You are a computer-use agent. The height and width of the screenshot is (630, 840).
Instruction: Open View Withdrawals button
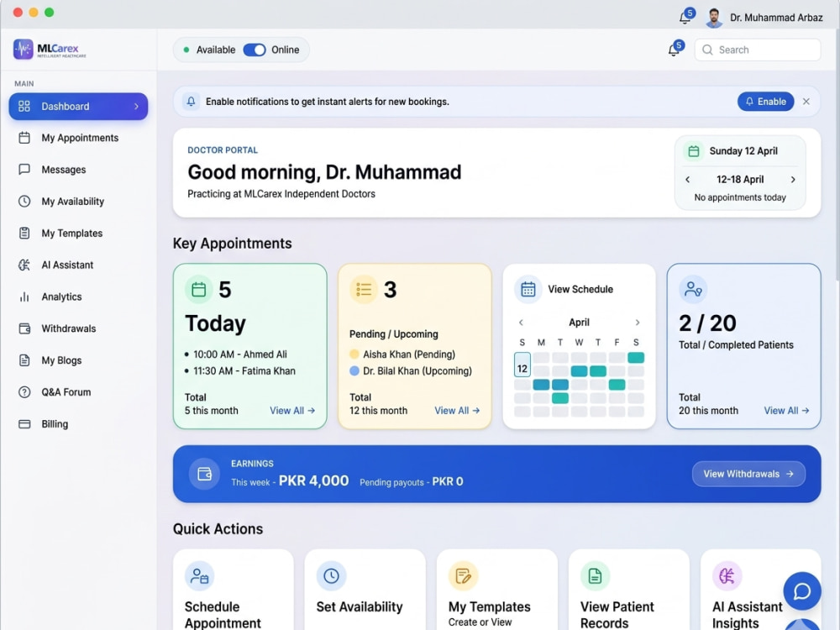pyautogui.click(x=748, y=474)
